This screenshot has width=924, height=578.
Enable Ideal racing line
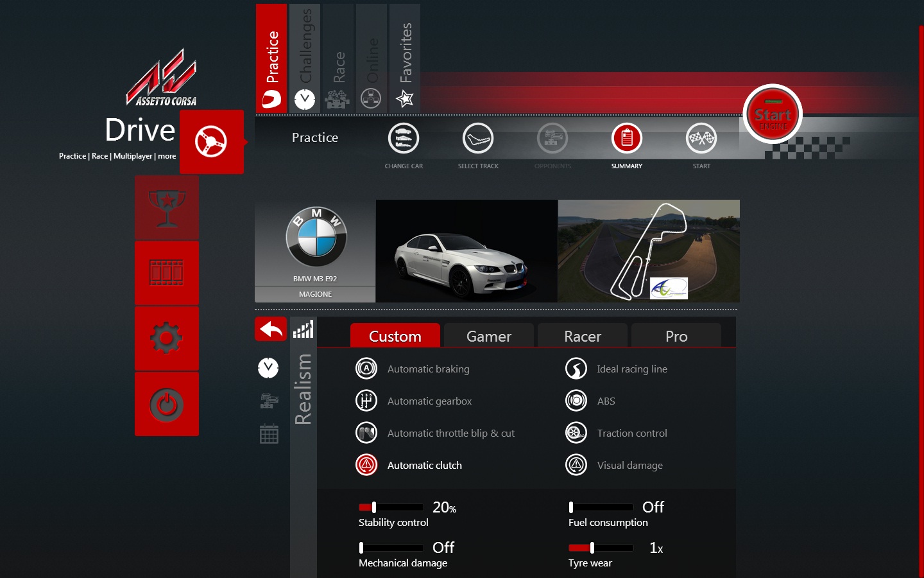(x=576, y=369)
